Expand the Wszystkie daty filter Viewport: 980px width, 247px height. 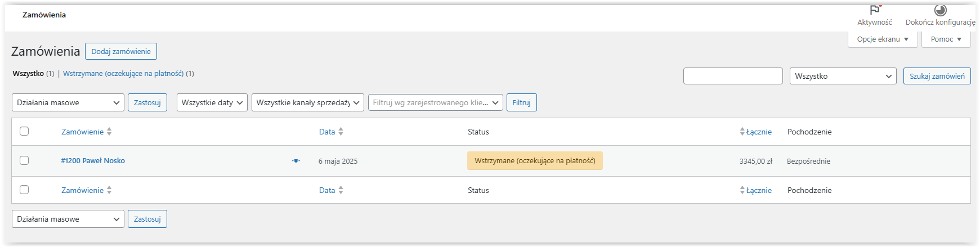pyautogui.click(x=212, y=102)
